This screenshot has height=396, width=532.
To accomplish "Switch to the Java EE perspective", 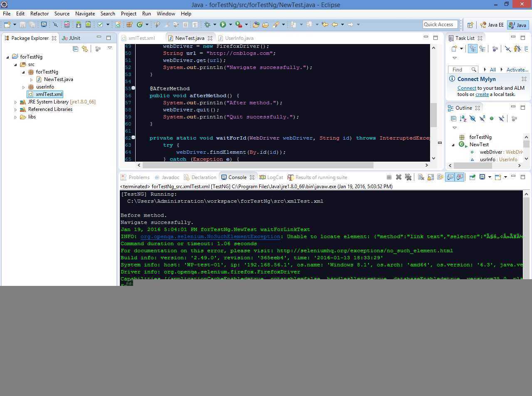I will point(492,25).
